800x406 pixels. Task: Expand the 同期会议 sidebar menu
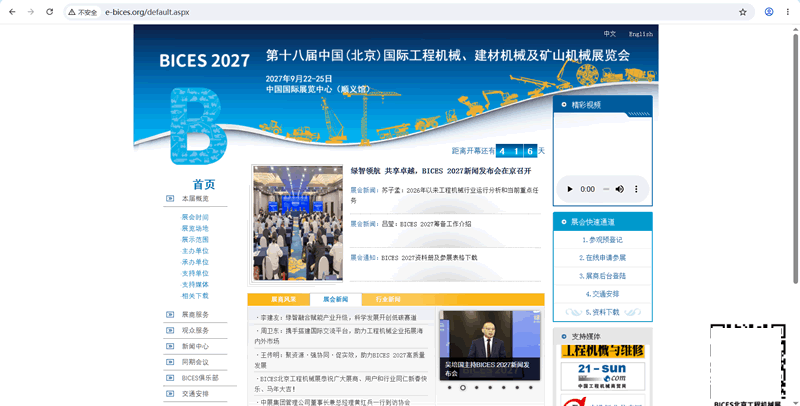(x=195, y=362)
